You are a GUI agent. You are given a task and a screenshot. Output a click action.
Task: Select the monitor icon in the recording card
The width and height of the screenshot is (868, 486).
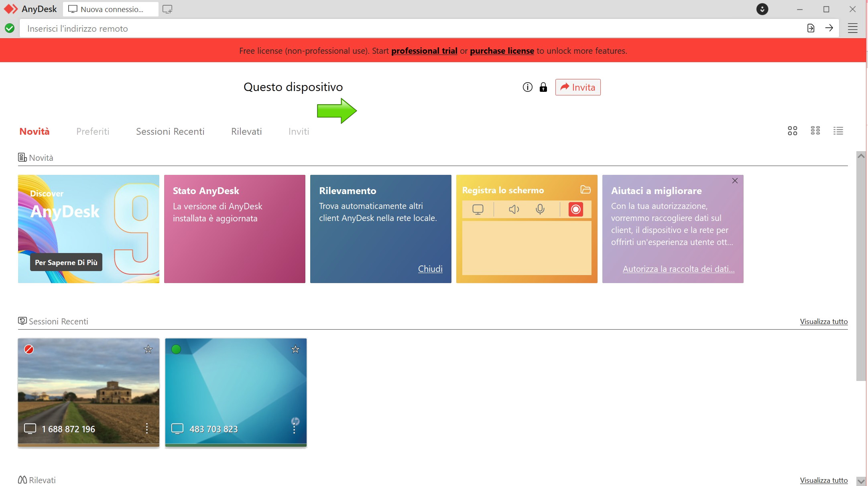(x=478, y=209)
